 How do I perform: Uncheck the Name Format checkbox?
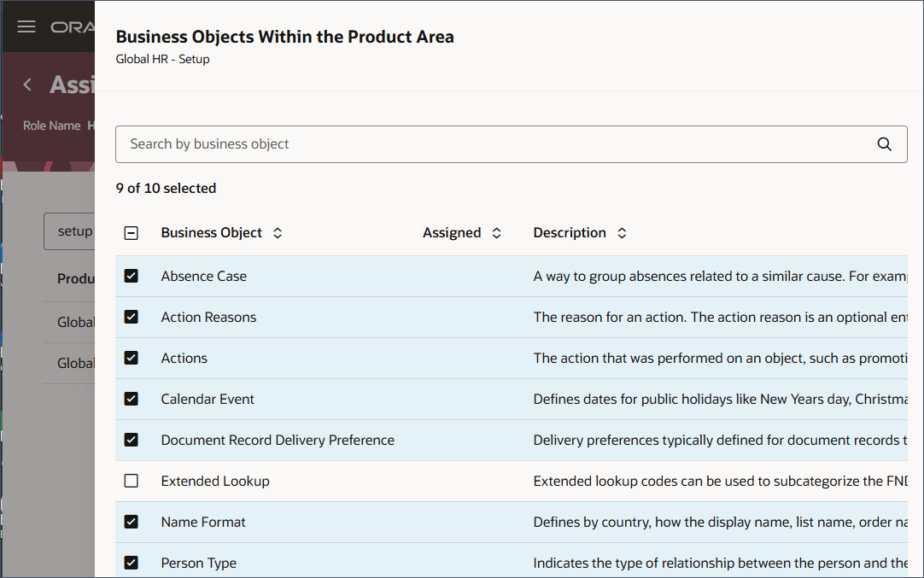[132, 523]
